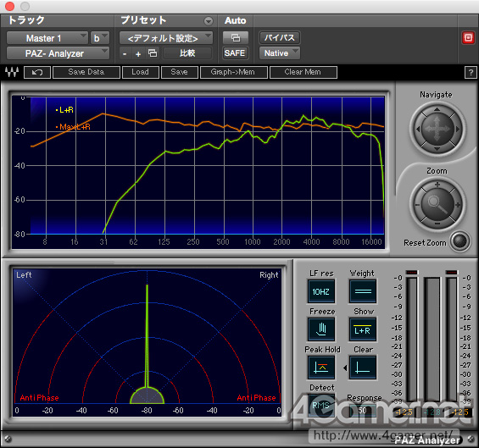Open the Master 1 track dropdown
This screenshot has height=448, width=479.
pos(47,38)
